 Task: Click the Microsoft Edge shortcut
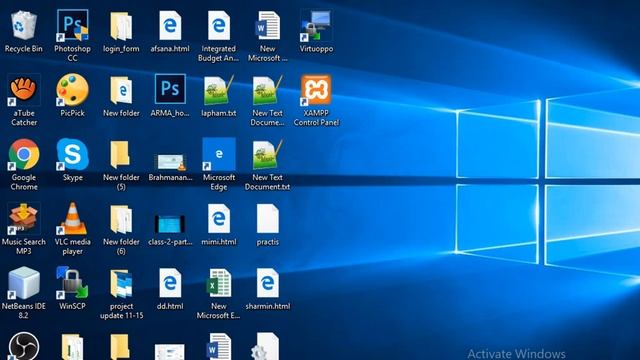(x=219, y=154)
